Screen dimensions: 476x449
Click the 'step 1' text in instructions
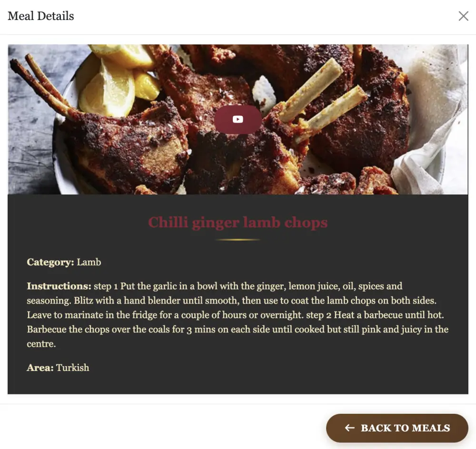pos(106,286)
